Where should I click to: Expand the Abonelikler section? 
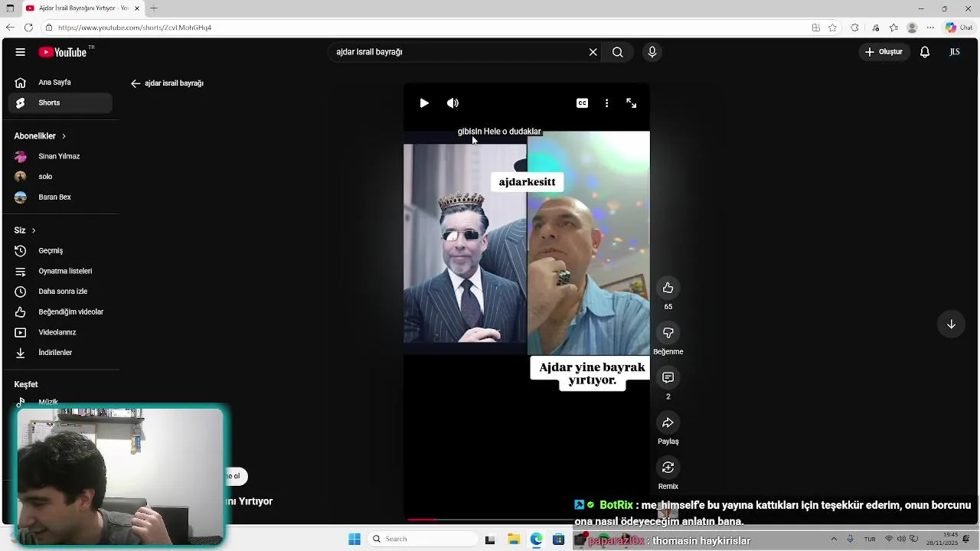[41, 136]
